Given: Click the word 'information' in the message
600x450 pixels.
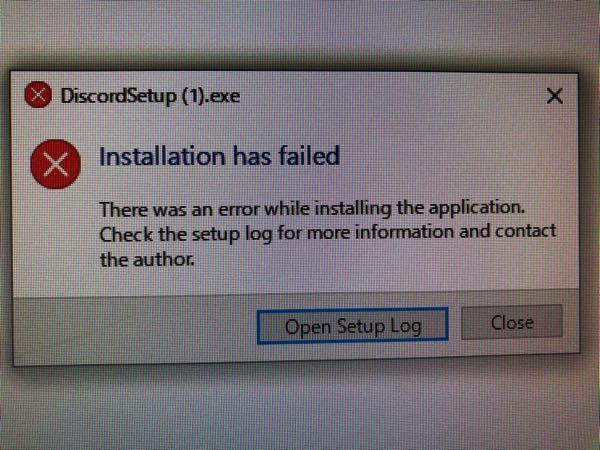Looking at the screenshot, I should coord(404,232).
